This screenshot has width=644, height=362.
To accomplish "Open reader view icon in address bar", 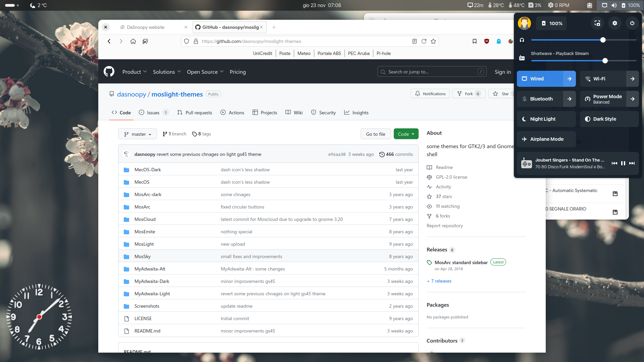I will 415,41.
